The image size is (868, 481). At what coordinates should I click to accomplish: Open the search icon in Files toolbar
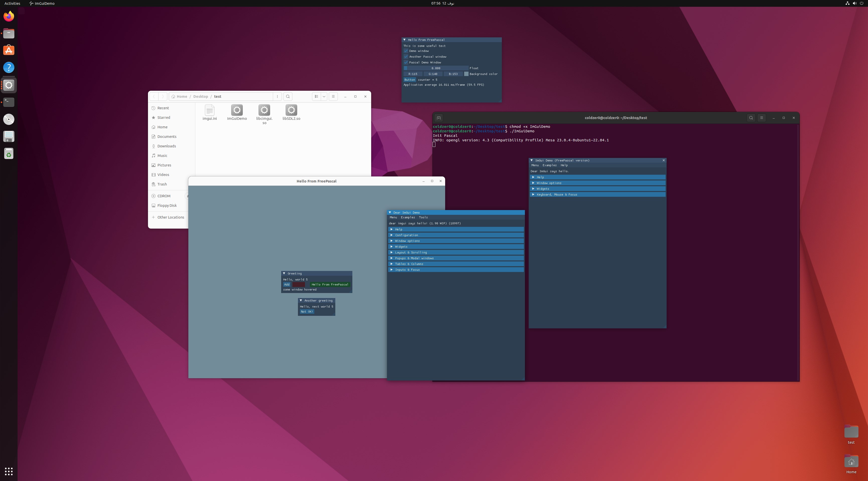288,96
